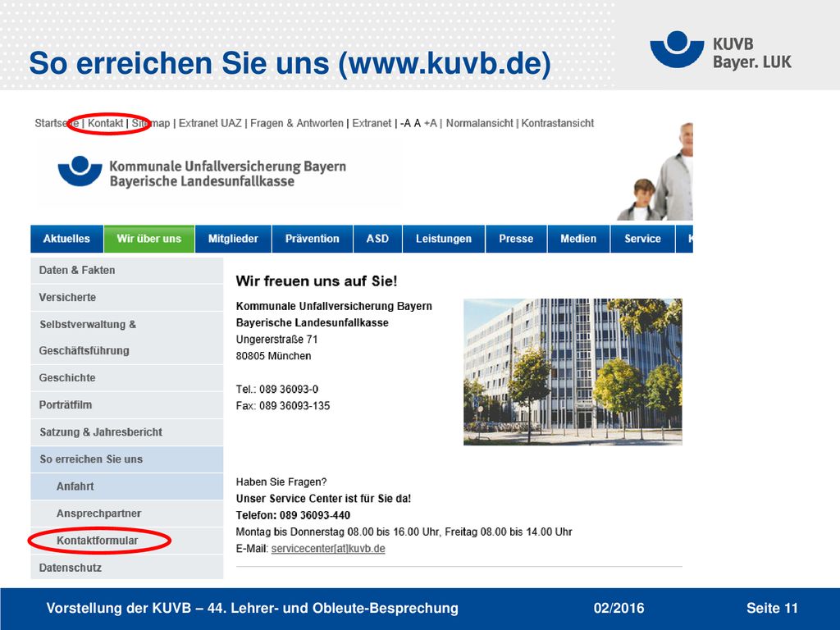Click Haben Sie Fragen? text
This screenshot has width=840, height=630.
[x=281, y=482]
